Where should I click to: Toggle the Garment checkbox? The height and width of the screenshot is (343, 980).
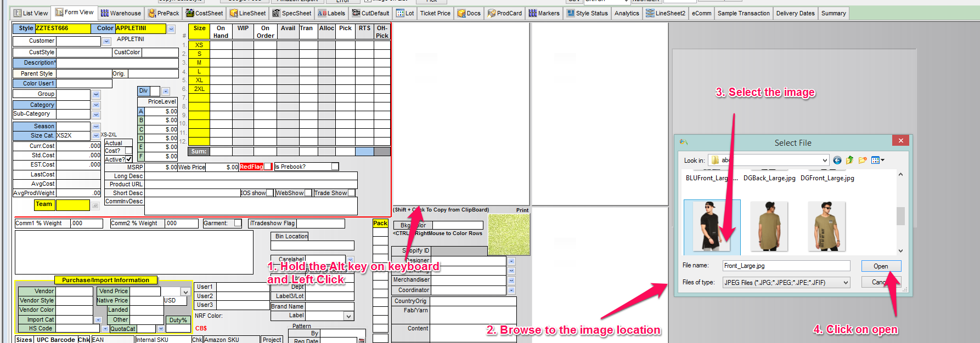238,223
